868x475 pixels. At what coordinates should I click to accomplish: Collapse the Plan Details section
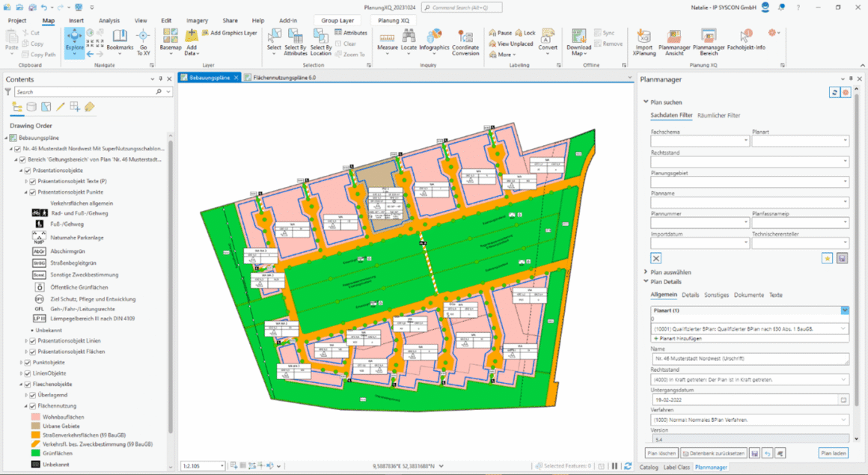point(646,281)
